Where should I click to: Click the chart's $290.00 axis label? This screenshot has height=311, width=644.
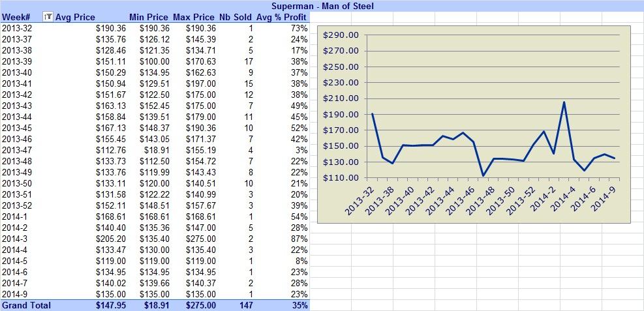coord(341,35)
